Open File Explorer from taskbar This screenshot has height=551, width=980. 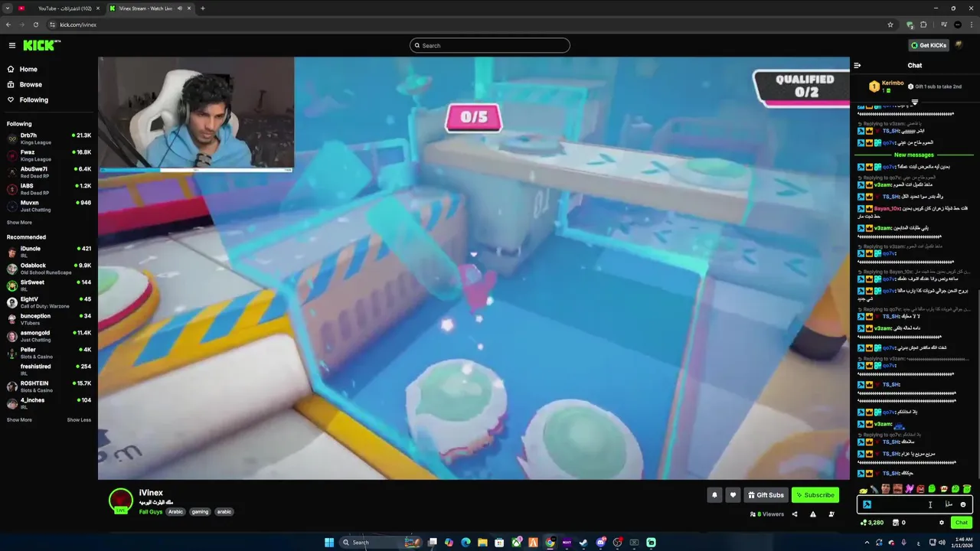click(482, 543)
